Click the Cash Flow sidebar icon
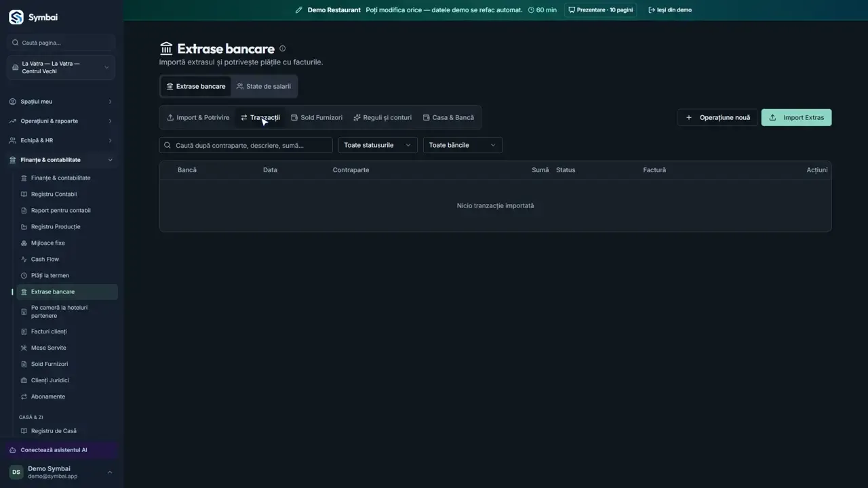 click(x=24, y=260)
